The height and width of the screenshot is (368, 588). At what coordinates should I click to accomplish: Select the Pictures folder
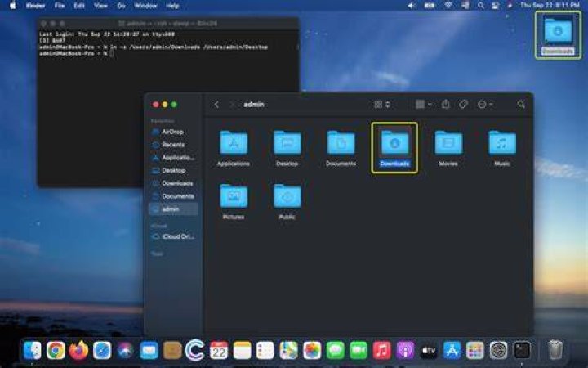pos(234,201)
